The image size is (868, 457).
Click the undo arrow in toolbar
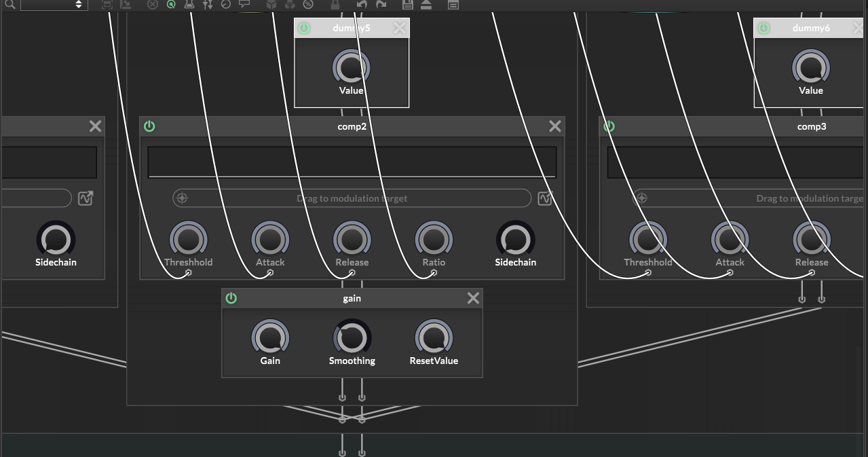362,4
